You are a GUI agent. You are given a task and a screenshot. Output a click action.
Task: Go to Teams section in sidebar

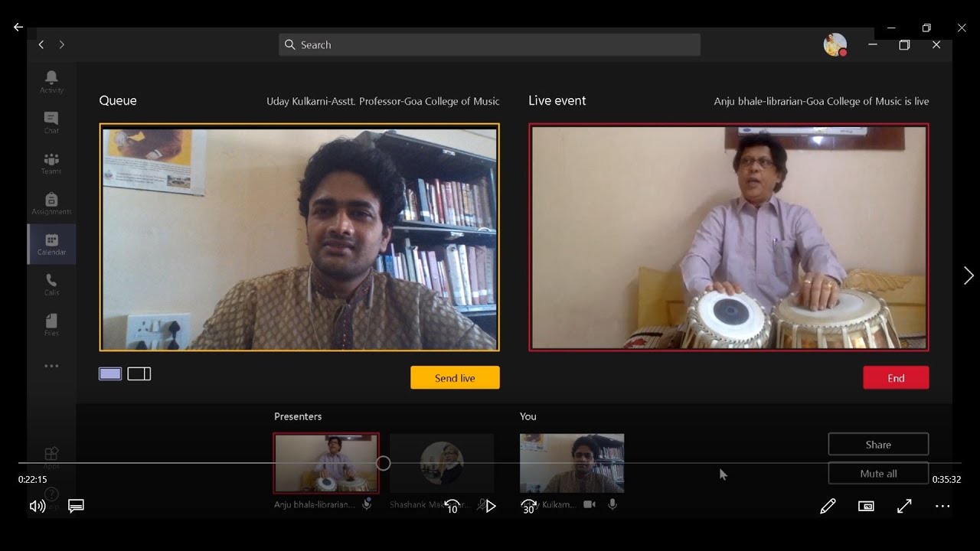coord(51,163)
